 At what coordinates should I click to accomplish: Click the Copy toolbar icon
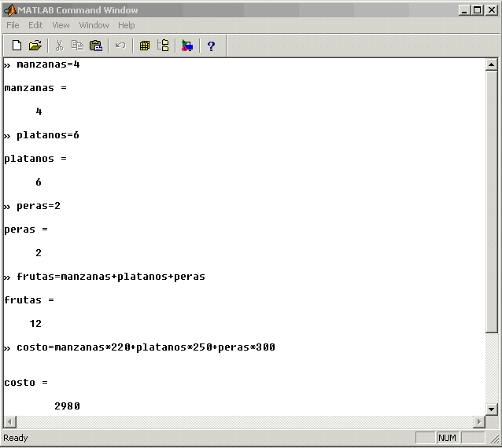[77, 46]
